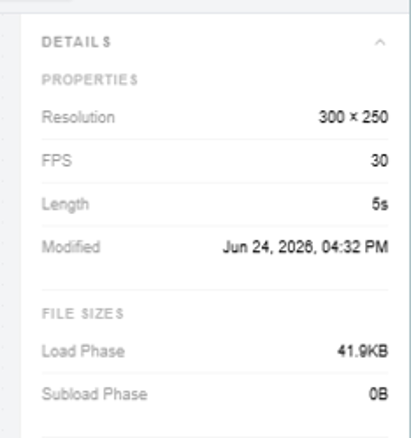Click the left gray panel edge strip
Image resolution: width=411 pixels, height=438 pixels.
pos(10,226)
